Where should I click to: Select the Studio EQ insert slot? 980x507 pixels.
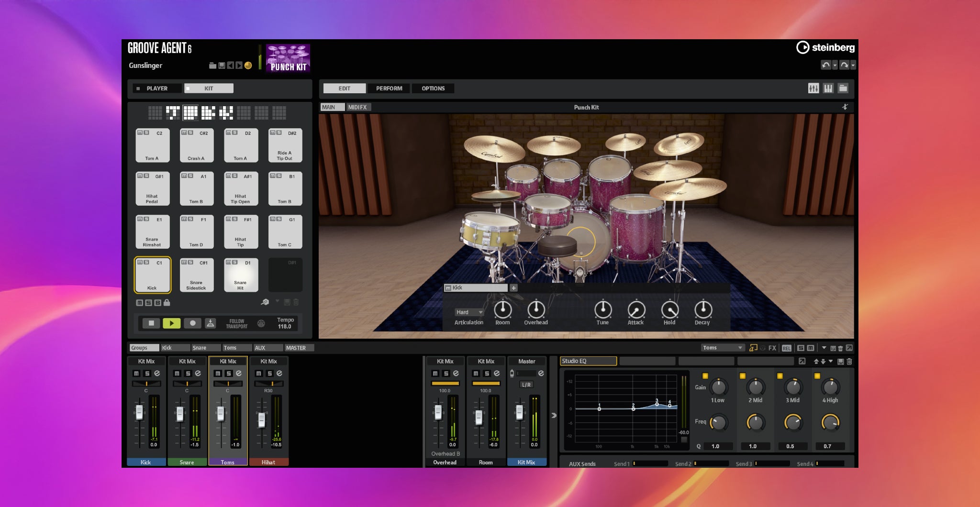click(588, 361)
